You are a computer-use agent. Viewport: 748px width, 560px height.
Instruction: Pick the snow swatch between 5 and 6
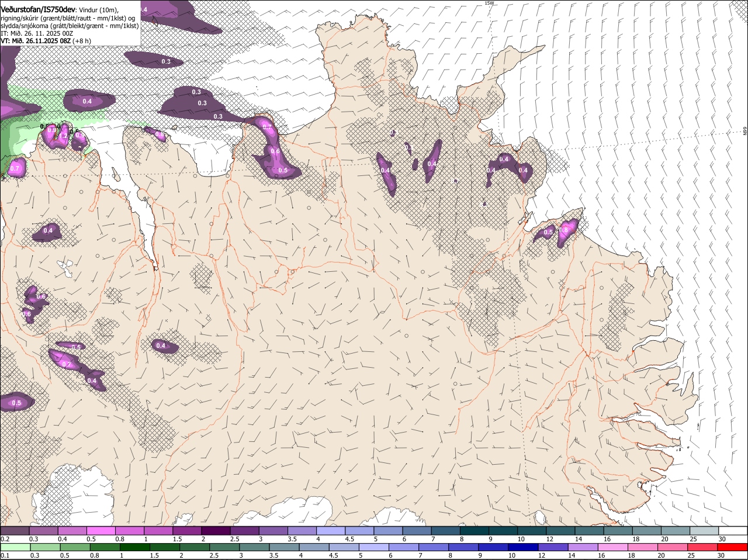coord(388,530)
